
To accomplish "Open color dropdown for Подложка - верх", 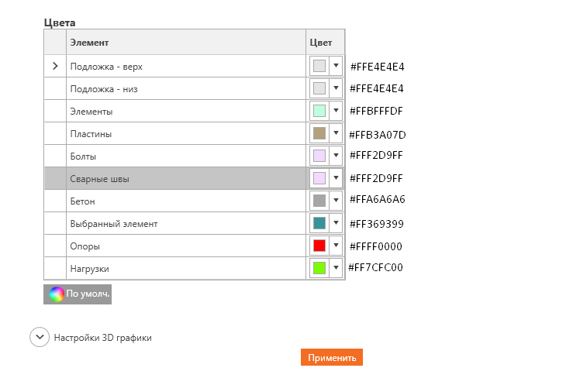I will click(336, 67).
